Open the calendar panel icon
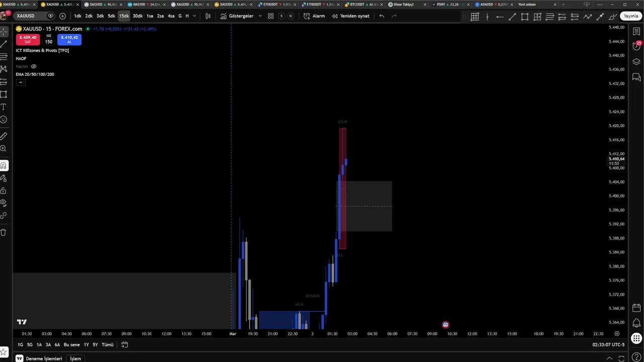This screenshot has height=362, width=644. tap(636, 308)
